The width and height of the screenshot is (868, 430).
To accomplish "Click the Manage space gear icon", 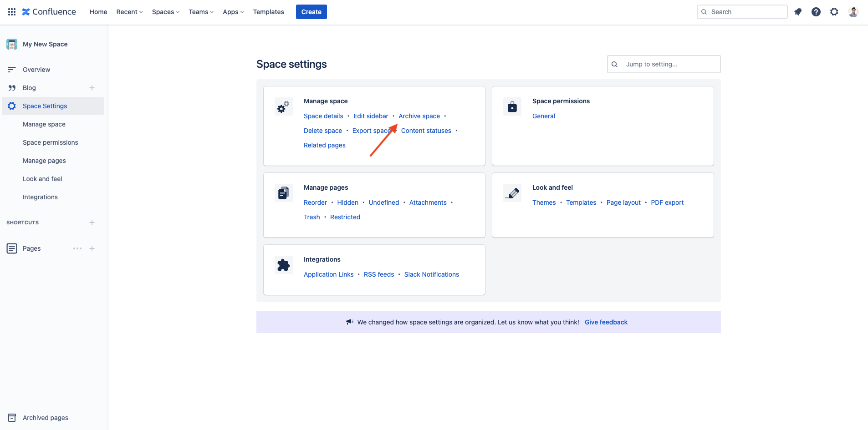I will pos(283,106).
